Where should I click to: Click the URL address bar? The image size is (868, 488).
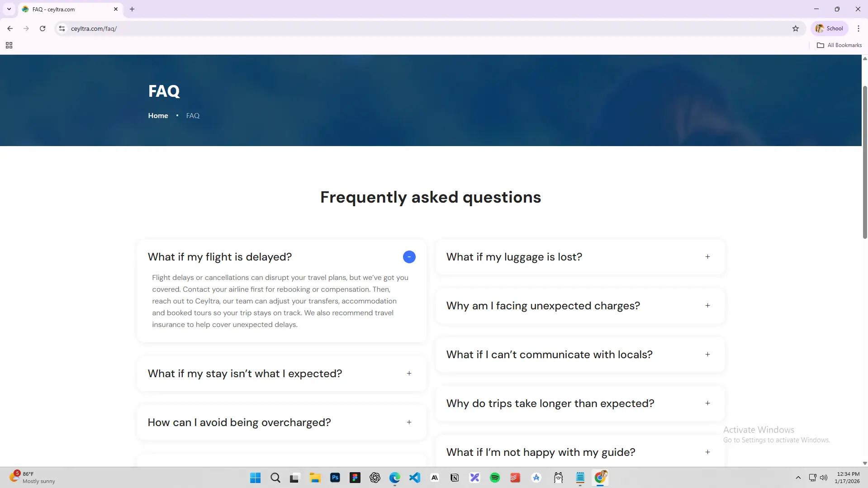coord(407,28)
